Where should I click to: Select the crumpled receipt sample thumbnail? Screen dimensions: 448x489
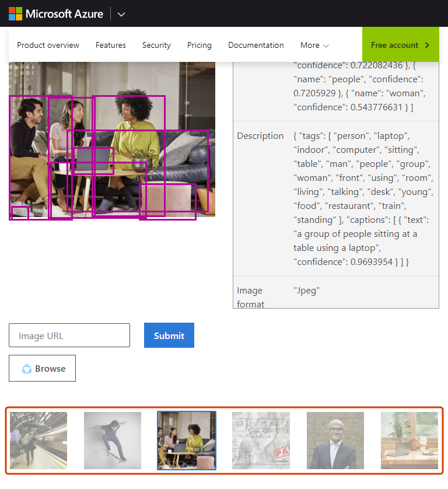click(261, 441)
